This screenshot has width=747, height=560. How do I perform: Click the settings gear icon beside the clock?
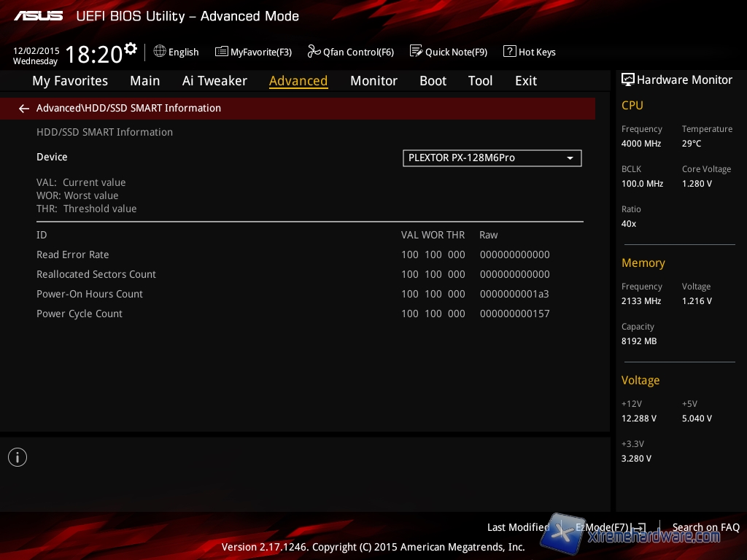tap(131, 49)
